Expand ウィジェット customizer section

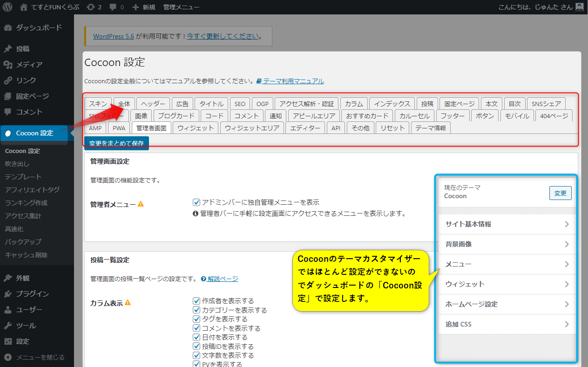coord(507,284)
